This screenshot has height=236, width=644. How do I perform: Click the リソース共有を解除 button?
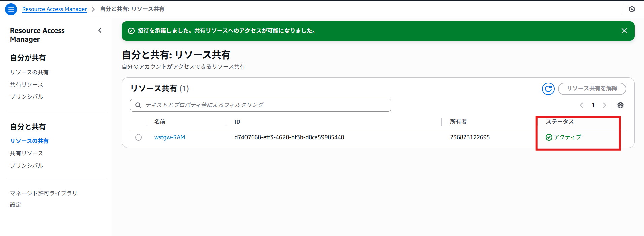coord(592,89)
